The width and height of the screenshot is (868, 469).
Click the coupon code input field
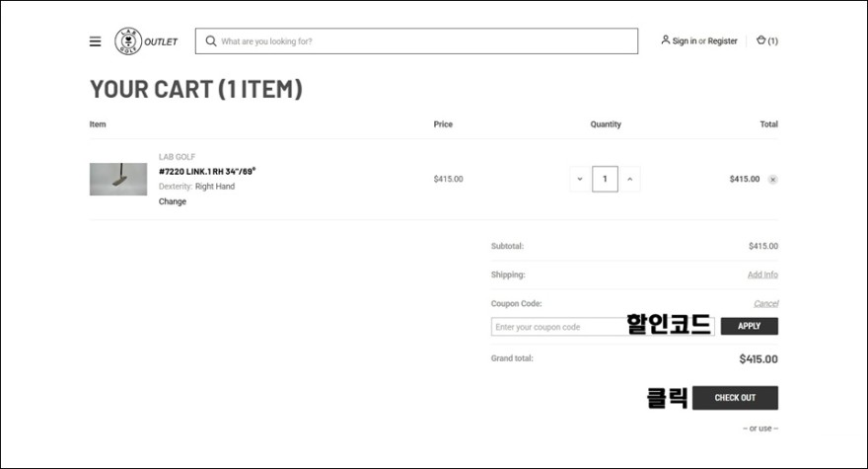(x=603, y=327)
